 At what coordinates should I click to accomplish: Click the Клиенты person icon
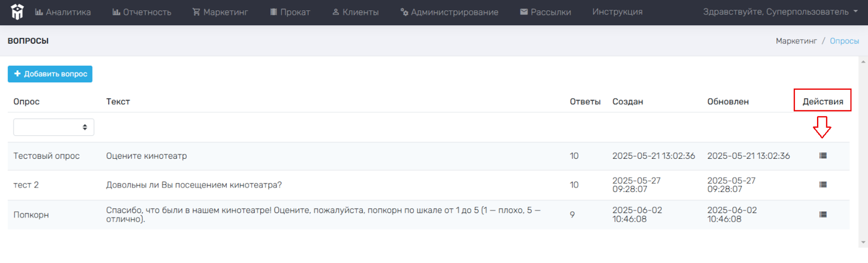(x=336, y=11)
